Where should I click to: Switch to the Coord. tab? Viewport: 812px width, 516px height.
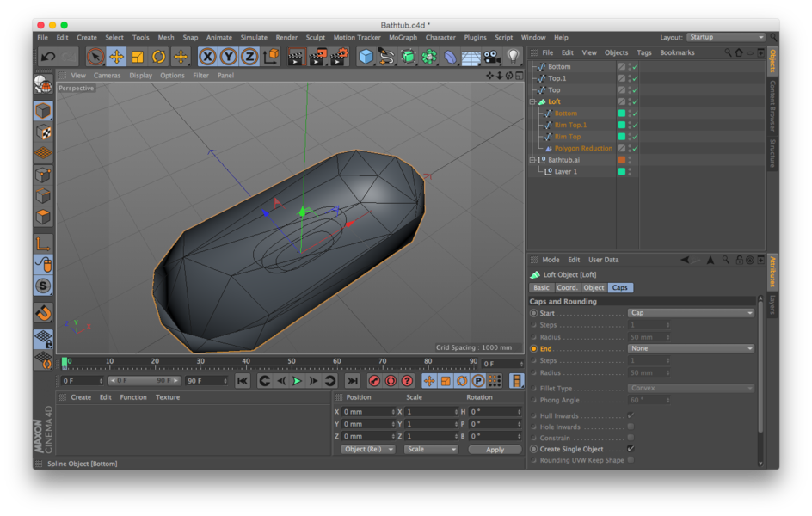pos(567,288)
